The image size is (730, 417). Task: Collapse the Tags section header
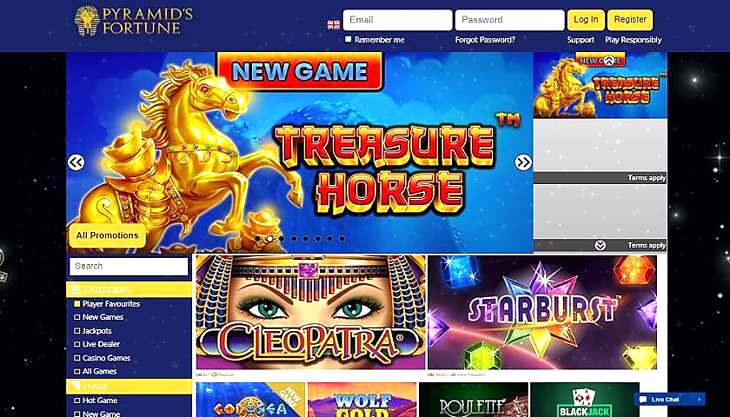point(129,386)
